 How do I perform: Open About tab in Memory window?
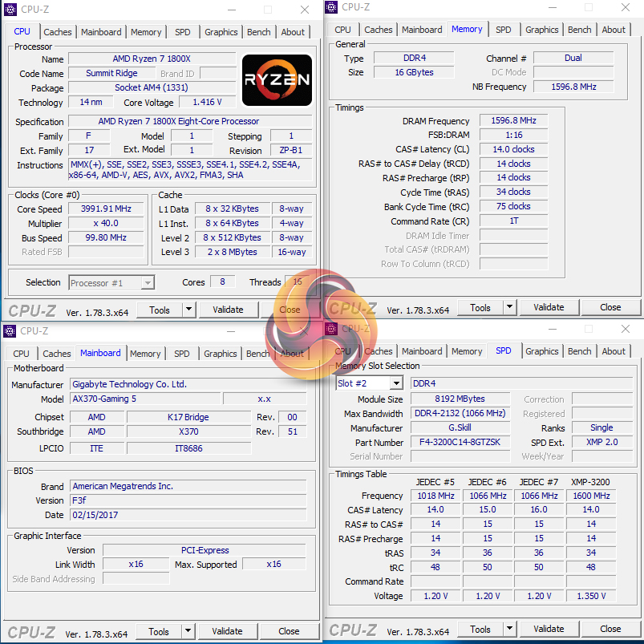click(x=614, y=30)
